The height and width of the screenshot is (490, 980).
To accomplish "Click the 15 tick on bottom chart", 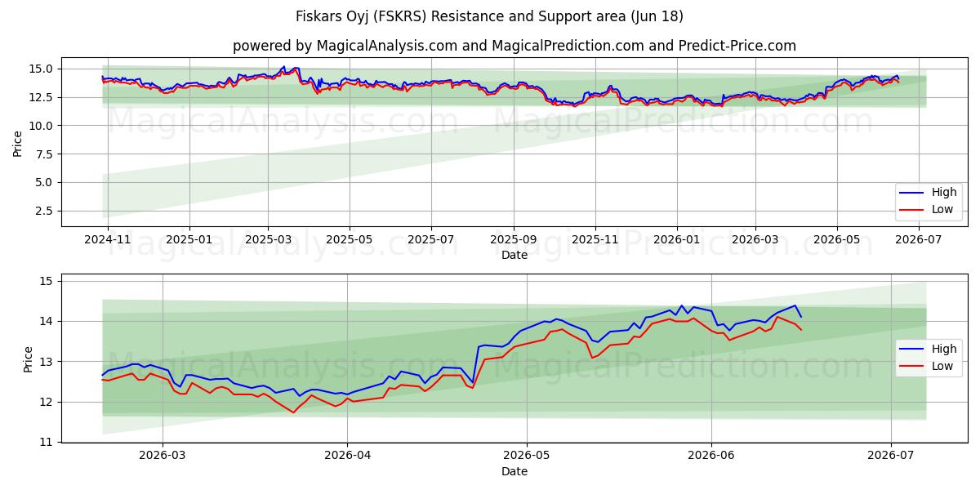I will coord(45,281).
